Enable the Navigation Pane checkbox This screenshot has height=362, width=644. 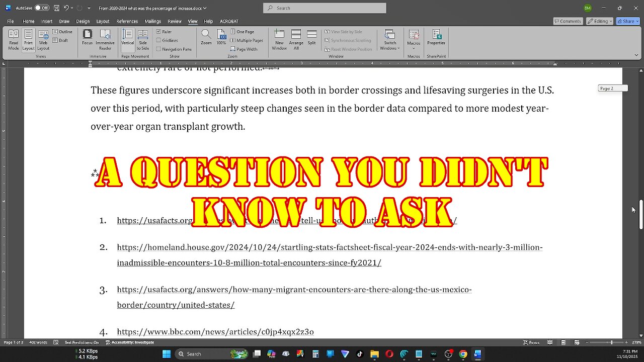pyautogui.click(x=158, y=49)
